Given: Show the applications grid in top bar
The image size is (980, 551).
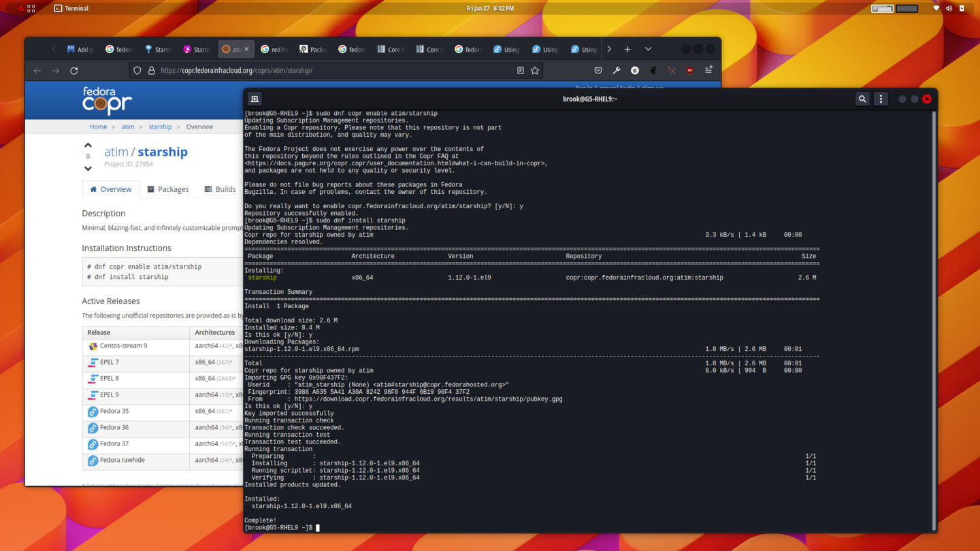Looking at the screenshot, I should [x=31, y=8].
